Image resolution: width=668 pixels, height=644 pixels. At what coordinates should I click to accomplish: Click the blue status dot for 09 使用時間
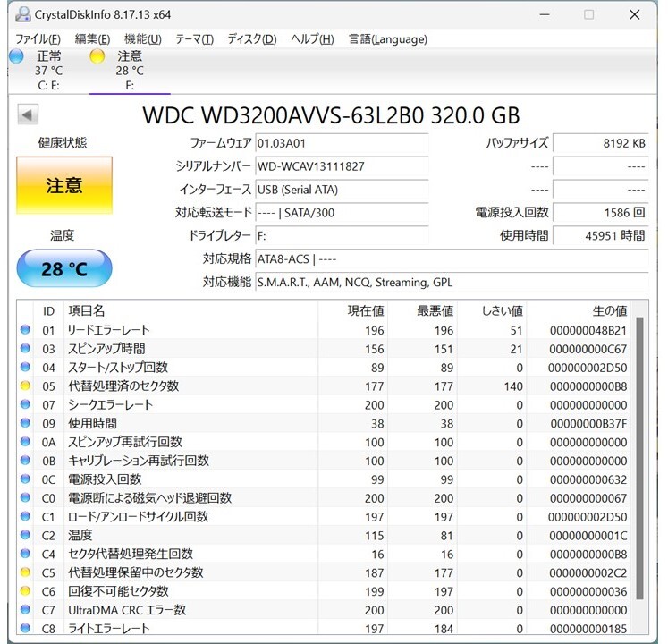(x=25, y=423)
